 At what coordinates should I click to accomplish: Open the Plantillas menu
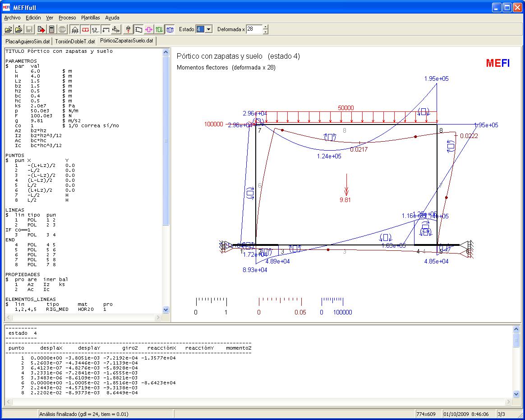click(x=90, y=18)
